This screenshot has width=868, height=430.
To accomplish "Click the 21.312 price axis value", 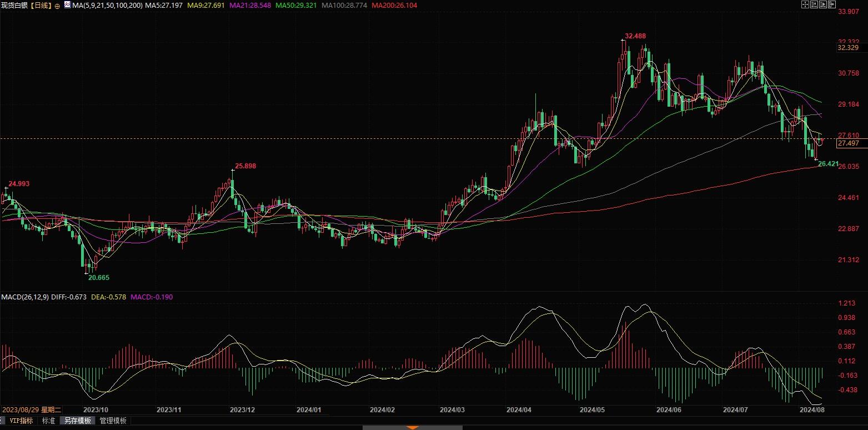I will click(x=849, y=260).
